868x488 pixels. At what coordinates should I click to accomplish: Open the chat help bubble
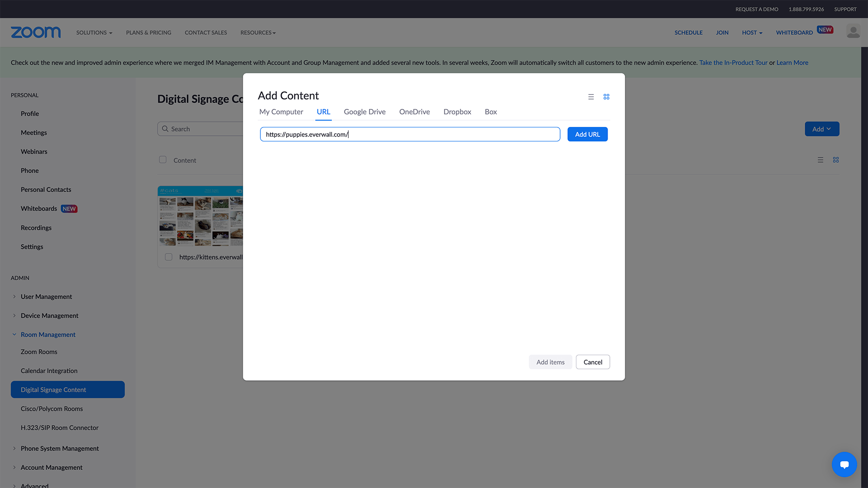[844, 464]
